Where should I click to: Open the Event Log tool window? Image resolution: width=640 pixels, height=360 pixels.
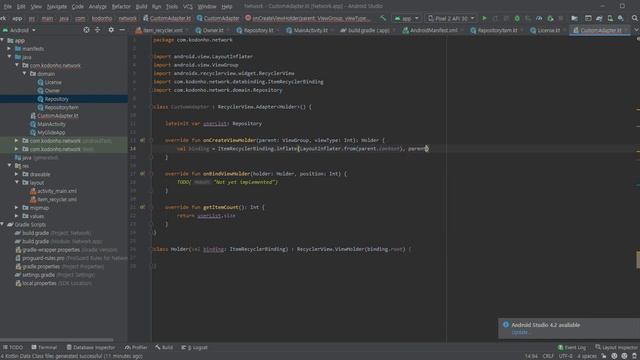[x=572, y=347]
